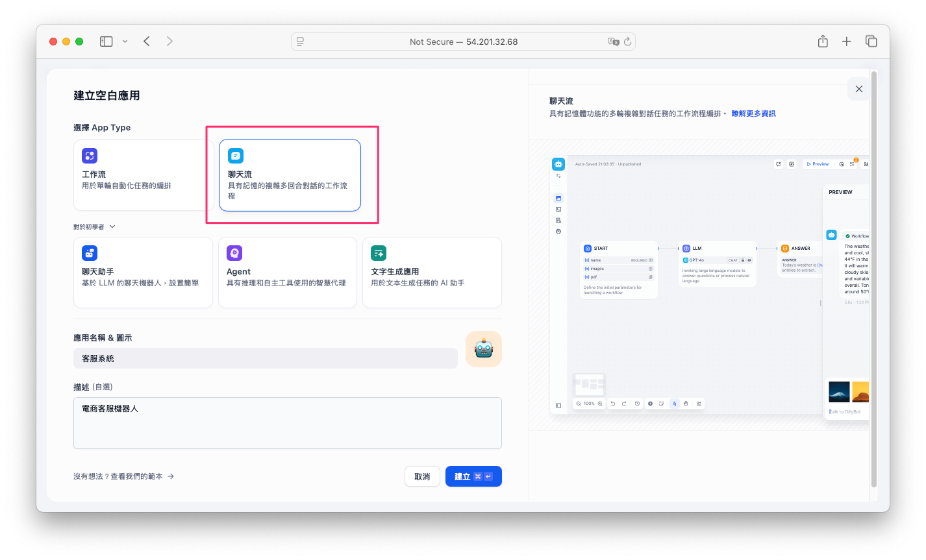Click Safari sidebar toggle icon
The width and height of the screenshot is (926, 560).
point(106,42)
